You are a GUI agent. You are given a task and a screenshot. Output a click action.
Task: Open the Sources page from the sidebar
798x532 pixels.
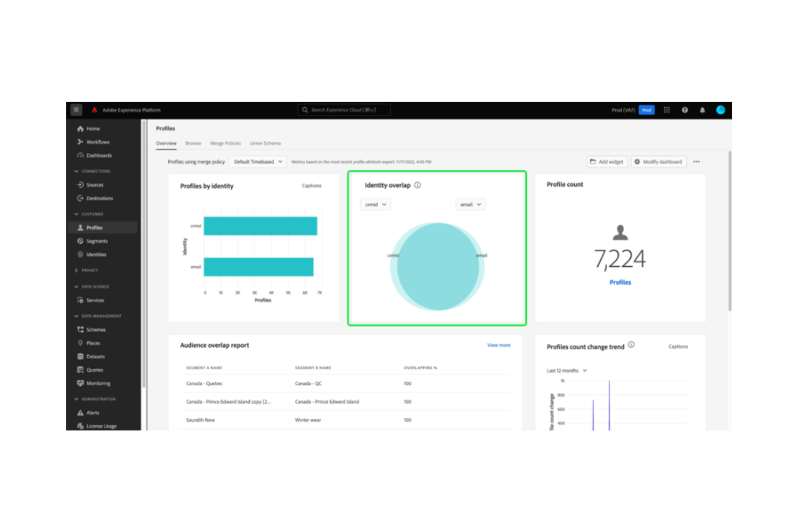94,184
